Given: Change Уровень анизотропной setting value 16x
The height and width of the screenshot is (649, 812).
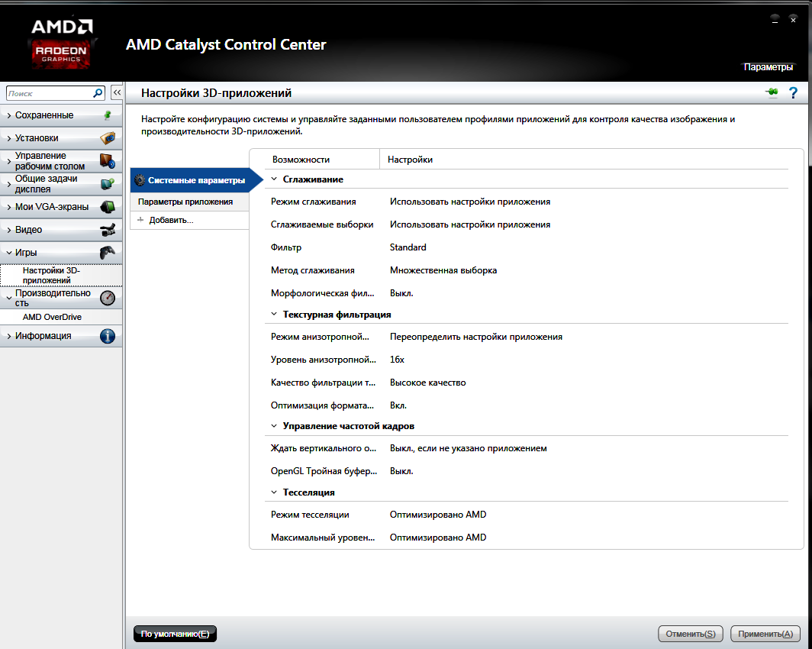Looking at the screenshot, I should [397, 360].
